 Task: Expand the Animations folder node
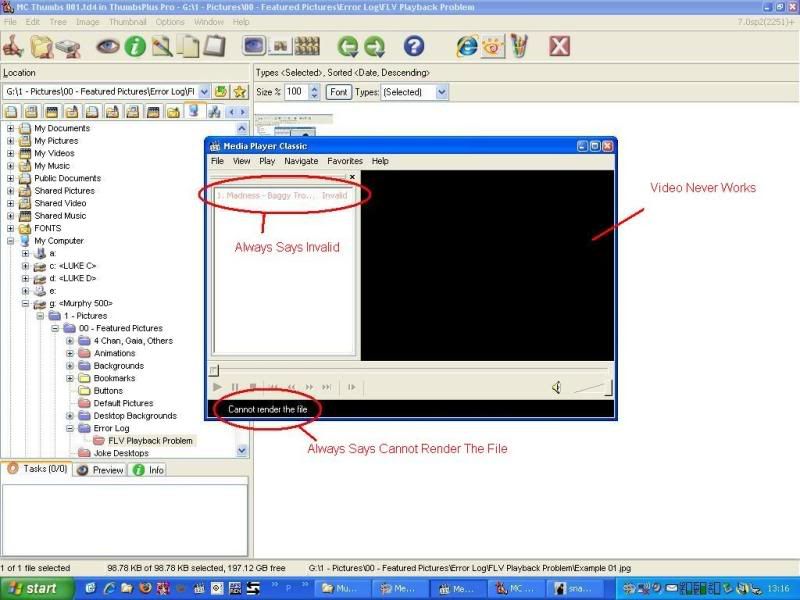click(70, 353)
